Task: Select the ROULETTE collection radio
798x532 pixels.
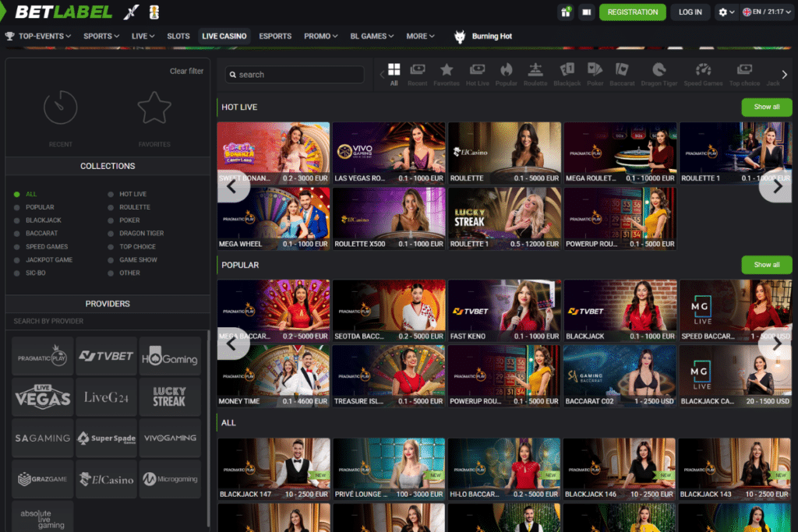Action: click(x=111, y=207)
